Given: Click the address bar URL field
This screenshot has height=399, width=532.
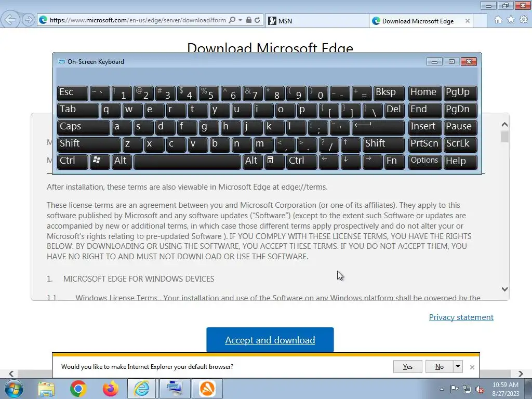Looking at the screenshot, I should (137, 20).
